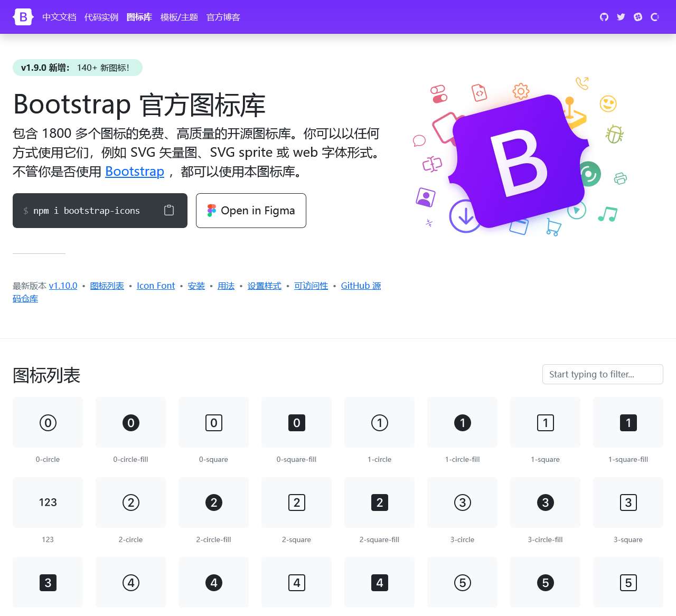Click the filled square 3 icon
The width and height of the screenshot is (676, 616).
tap(48, 583)
